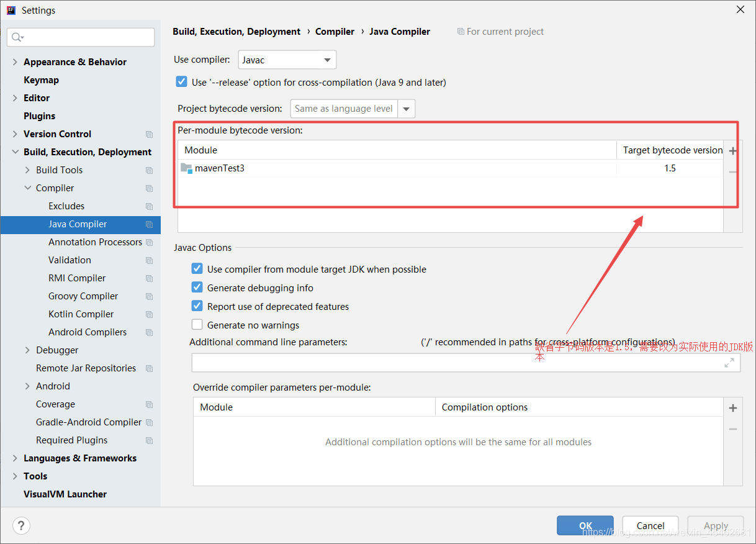Screen dimensions: 756x544
Task: Select the mavenTest3 module row
Action: [451, 168]
